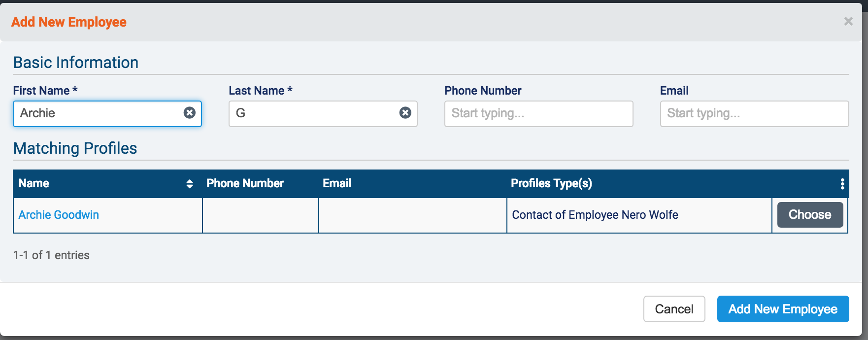This screenshot has width=868, height=340.
Task: Click the Phone Number column header
Action: pyautogui.click(x=245, y=183)
